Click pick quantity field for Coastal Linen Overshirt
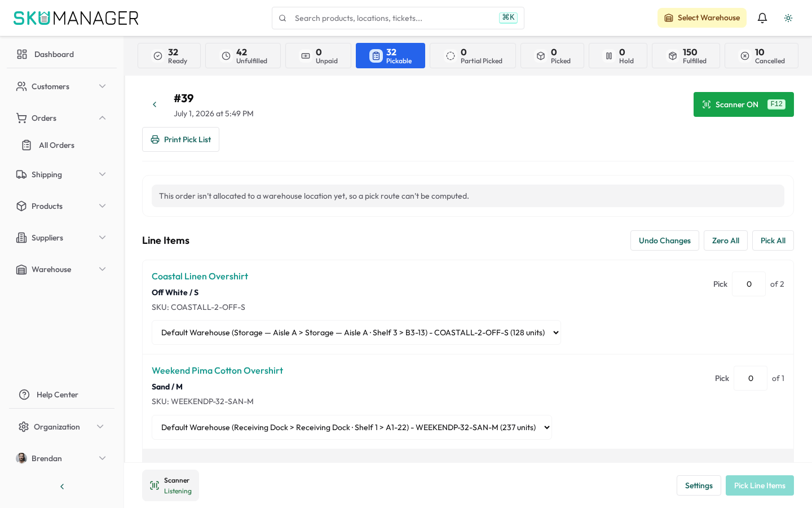Screen dimensions: 812x508 [x=749, y=284]
